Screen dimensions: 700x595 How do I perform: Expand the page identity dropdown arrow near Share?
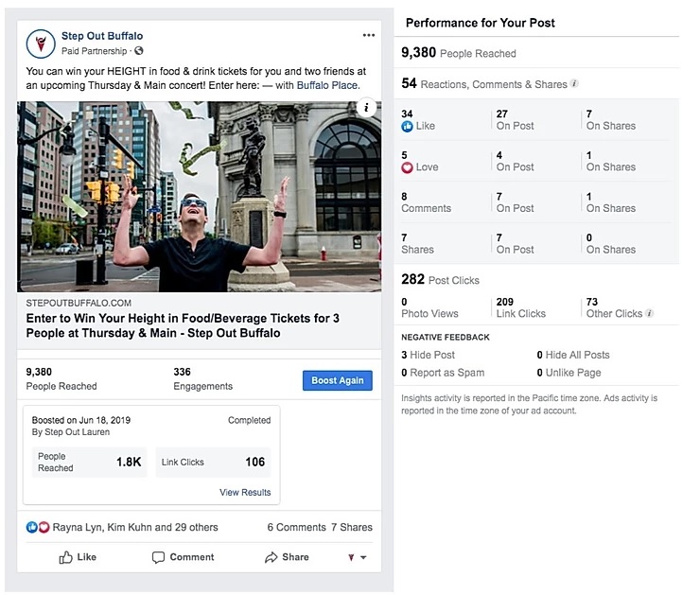coord(363,557)
